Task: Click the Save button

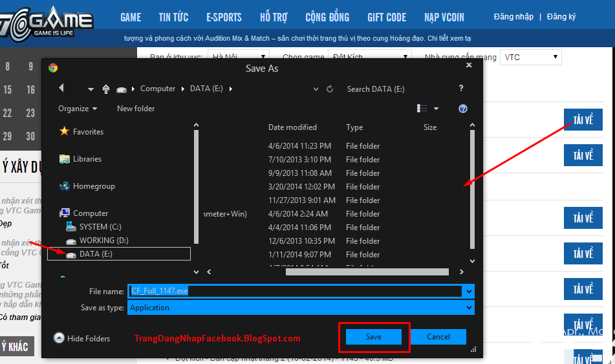Action: pyautogui.click(x=373, y=337)
